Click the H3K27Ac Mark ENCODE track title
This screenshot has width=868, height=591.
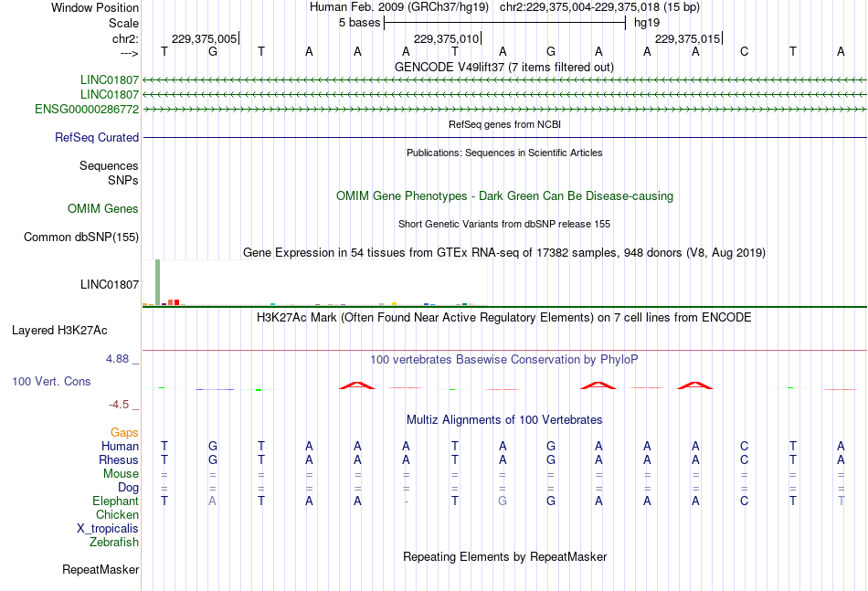tap(504, 318)
